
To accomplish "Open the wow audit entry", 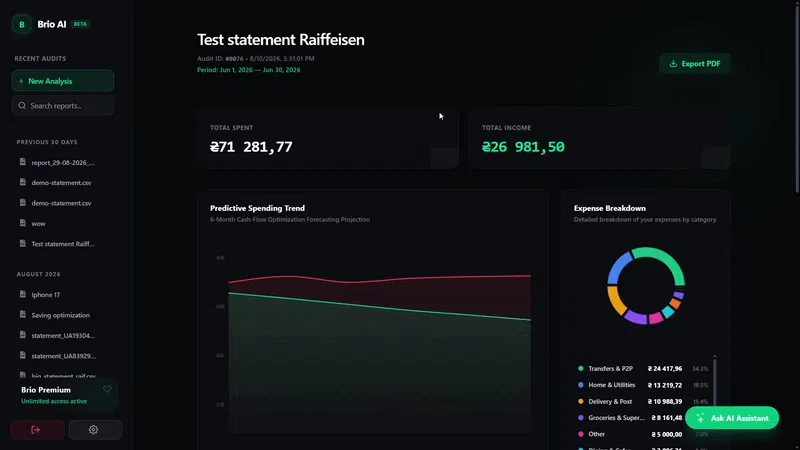I will coord(38,223).
